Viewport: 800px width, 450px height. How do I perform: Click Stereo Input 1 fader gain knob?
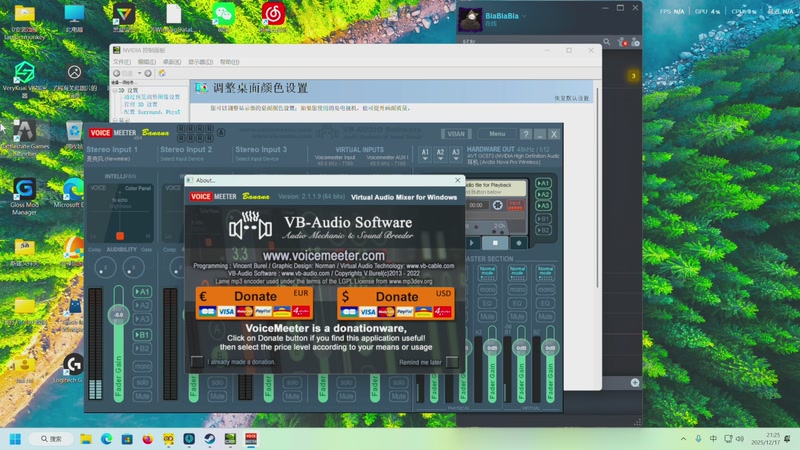(118, 315)
